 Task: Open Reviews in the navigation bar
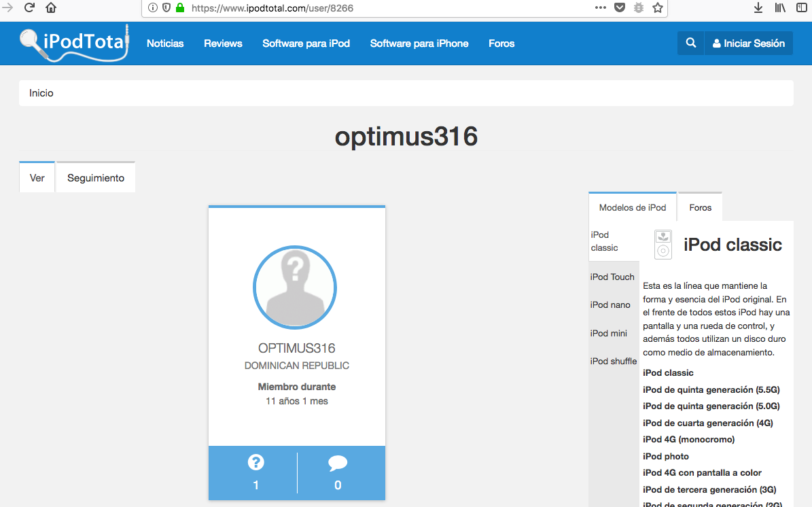pyautogui.click(x=223, y=43)
